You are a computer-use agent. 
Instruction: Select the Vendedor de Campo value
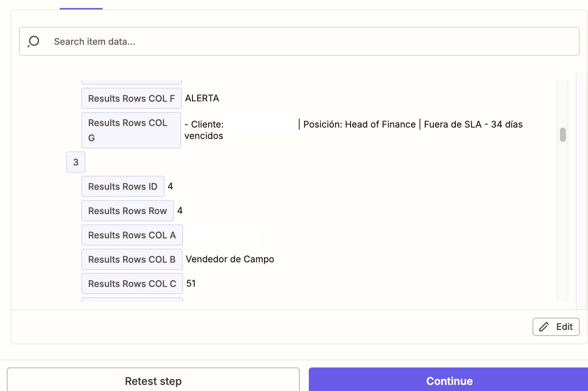[230, 259]
